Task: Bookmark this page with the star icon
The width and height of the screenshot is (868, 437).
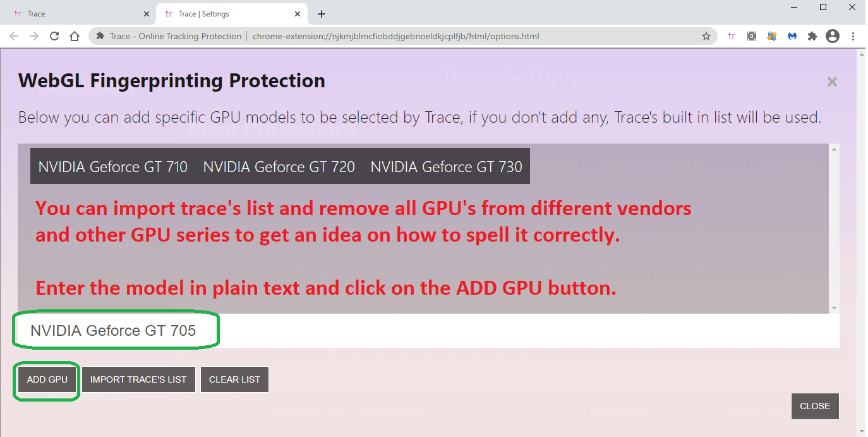Action: tap(706, 36)
